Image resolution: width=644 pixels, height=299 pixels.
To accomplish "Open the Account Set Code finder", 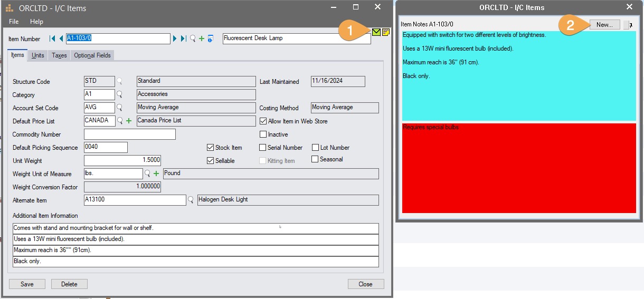I will click(119, 108).
